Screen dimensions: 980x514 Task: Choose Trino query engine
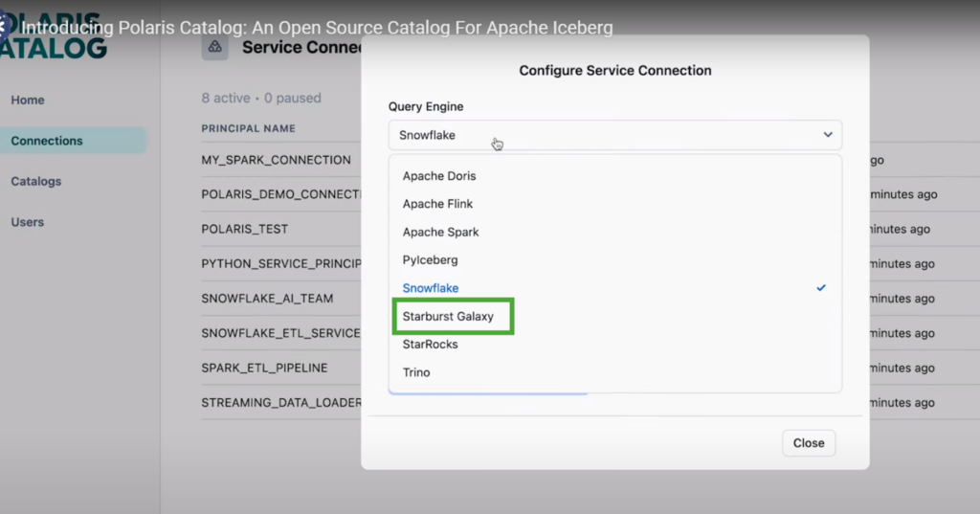pyautogui.click(x=416, y=372)
